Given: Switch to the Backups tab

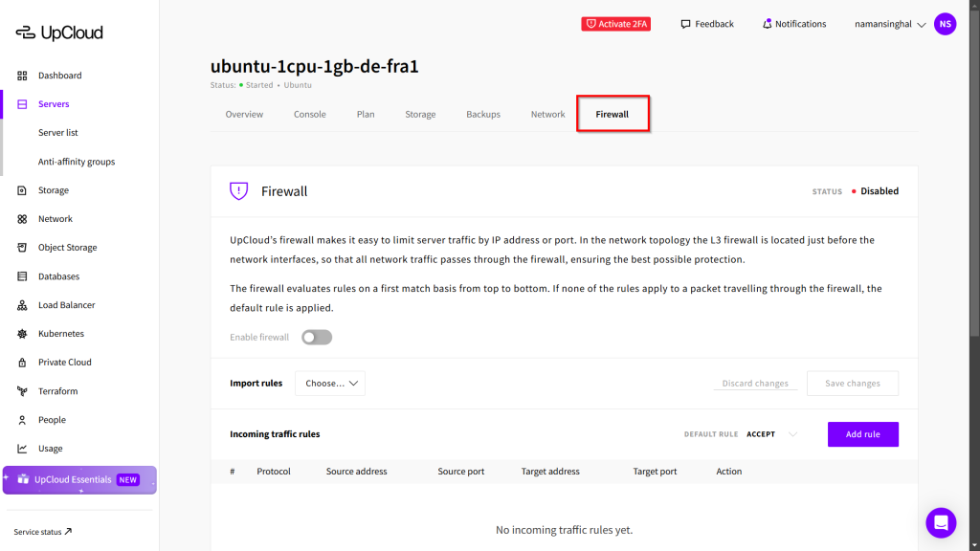Looking at the screenshot, I should (x=483, y=114).
